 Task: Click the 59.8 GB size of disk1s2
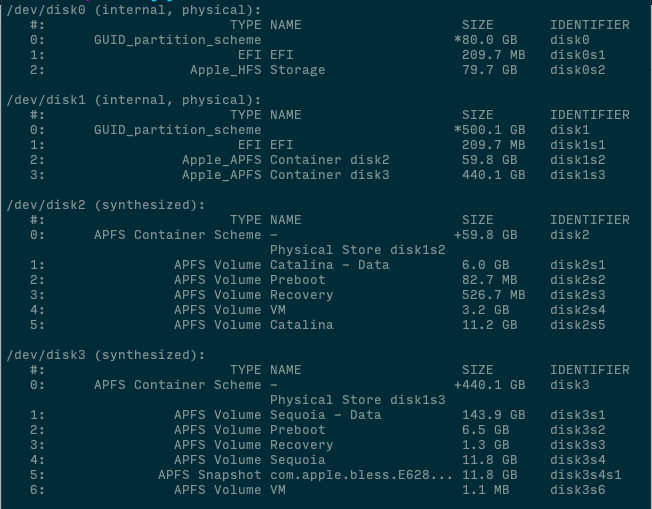(489, 160)
